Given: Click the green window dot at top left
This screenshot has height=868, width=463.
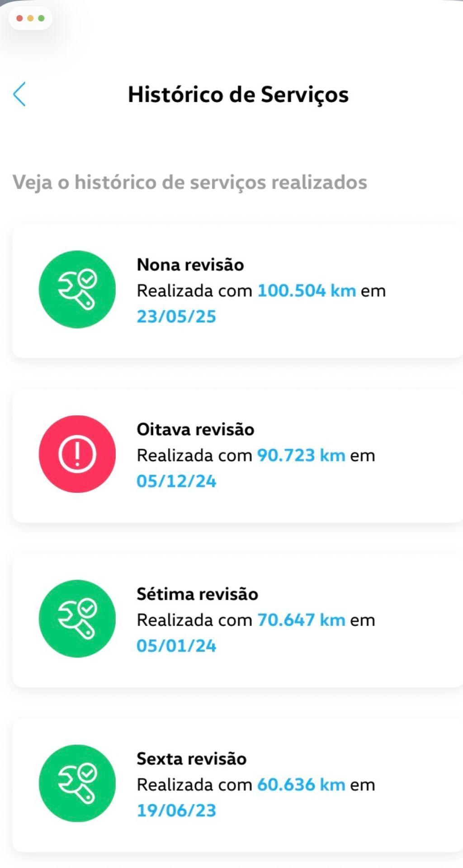Looking at the screenshot, I should click(41, 19).
